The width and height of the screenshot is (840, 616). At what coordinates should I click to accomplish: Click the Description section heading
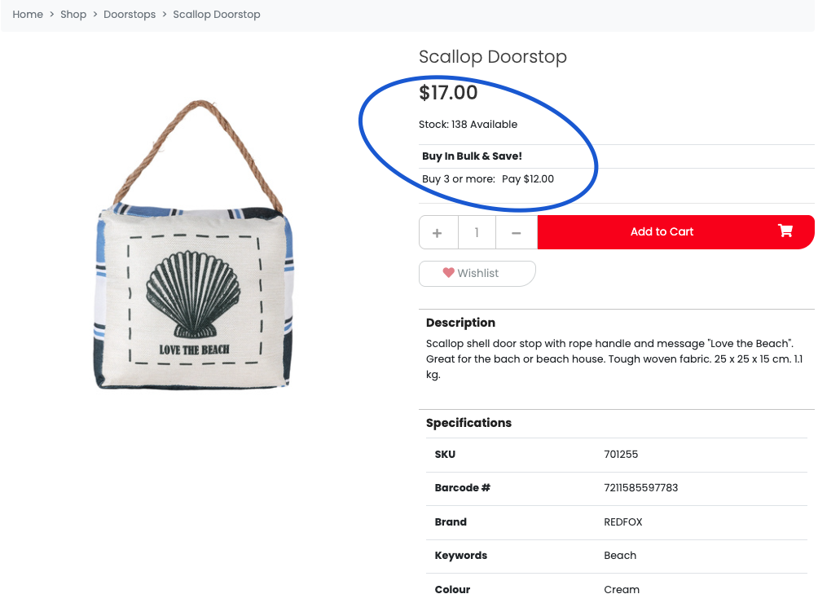(460, 323)
